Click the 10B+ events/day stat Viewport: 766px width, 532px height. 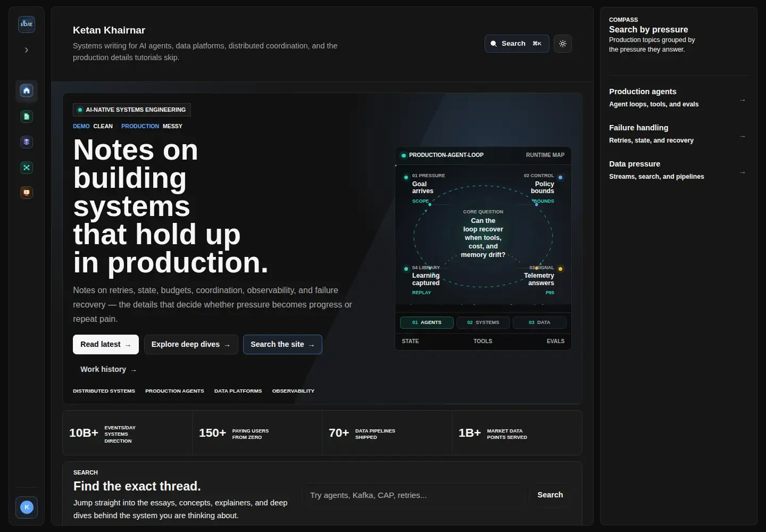click(x=128, y=433)
